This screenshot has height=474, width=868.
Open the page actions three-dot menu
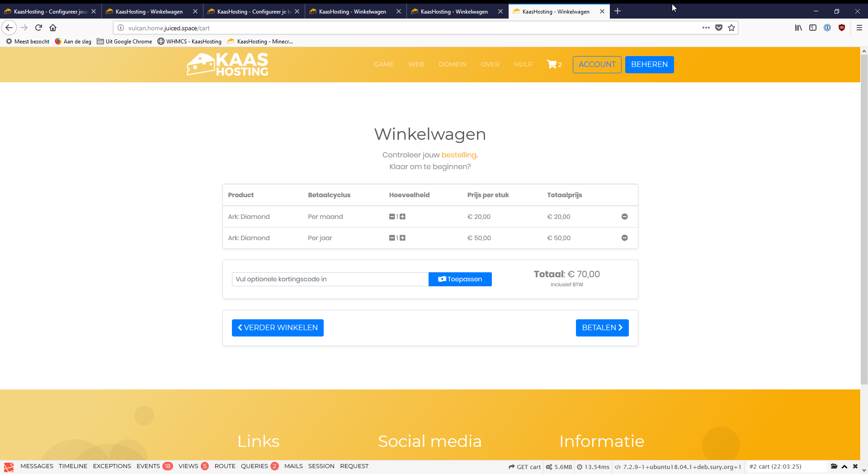(706, 28)
